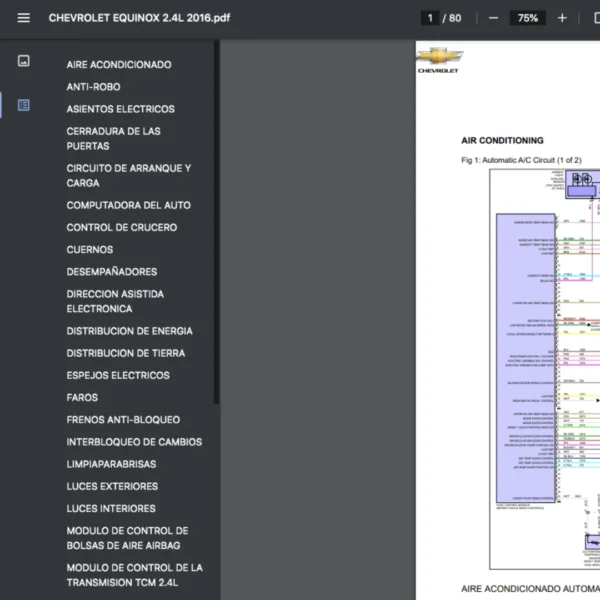This screenshot has width=600, height=600.
Task: Jump to DISTRIBUCION DE ENERGIA
Action: tap(129, 331)
